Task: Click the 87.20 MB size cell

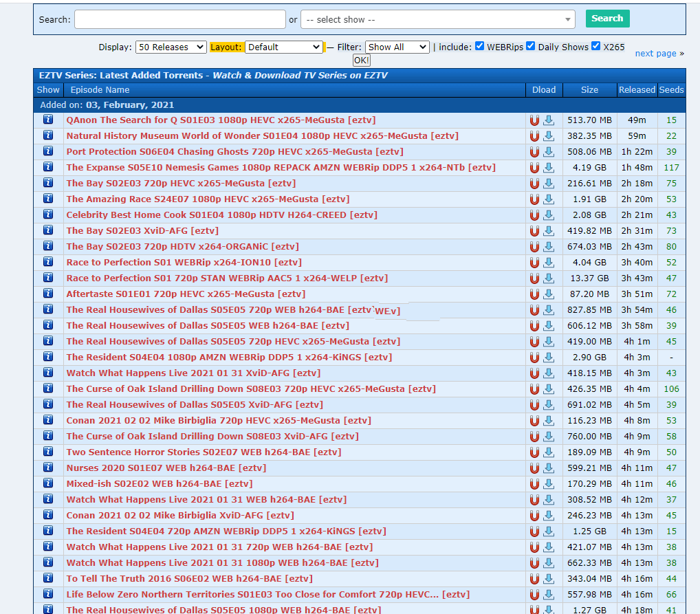Action: 590,294
